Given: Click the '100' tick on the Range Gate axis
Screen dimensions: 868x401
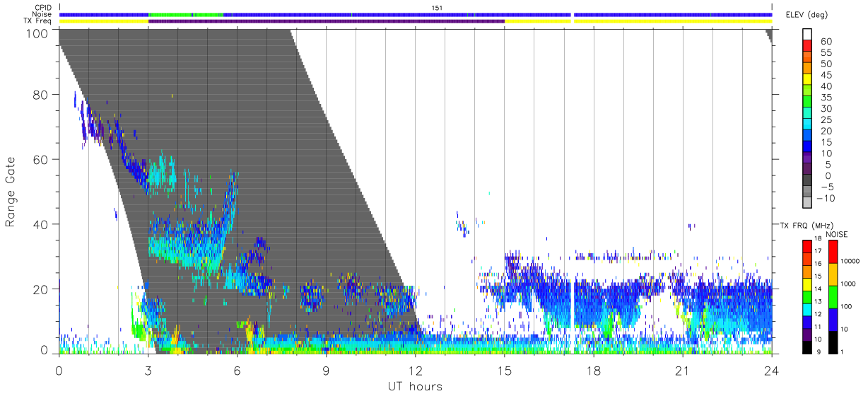Looking at the screenshot, I should (37, 33).
